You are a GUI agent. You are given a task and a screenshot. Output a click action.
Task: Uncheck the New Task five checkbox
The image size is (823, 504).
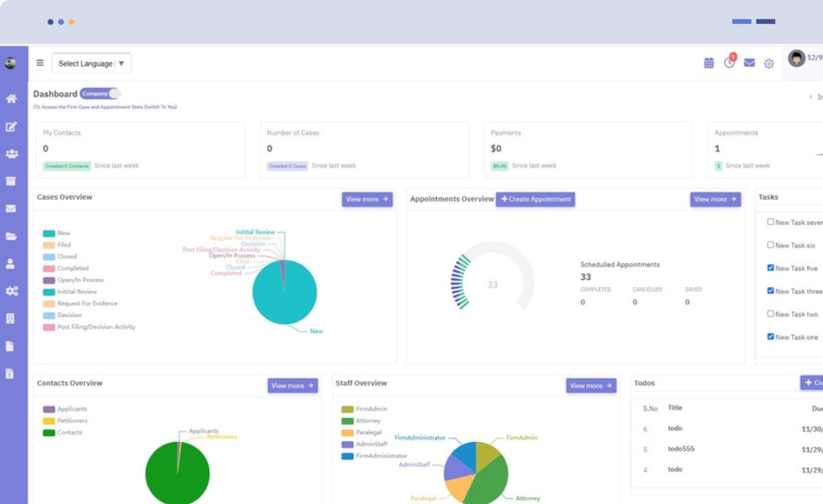point(770,267)
